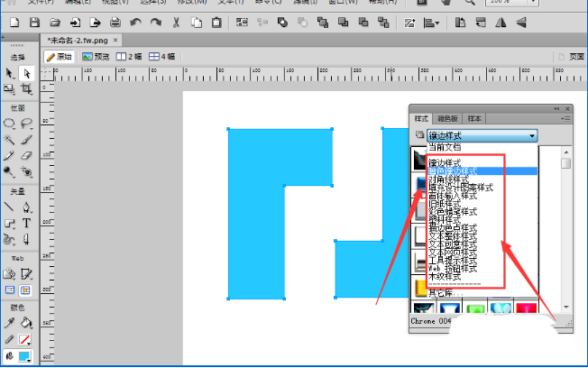Redo the last undone action
Image resolution: width=588 pixels, height=368 pixels.
pos(156,23)
